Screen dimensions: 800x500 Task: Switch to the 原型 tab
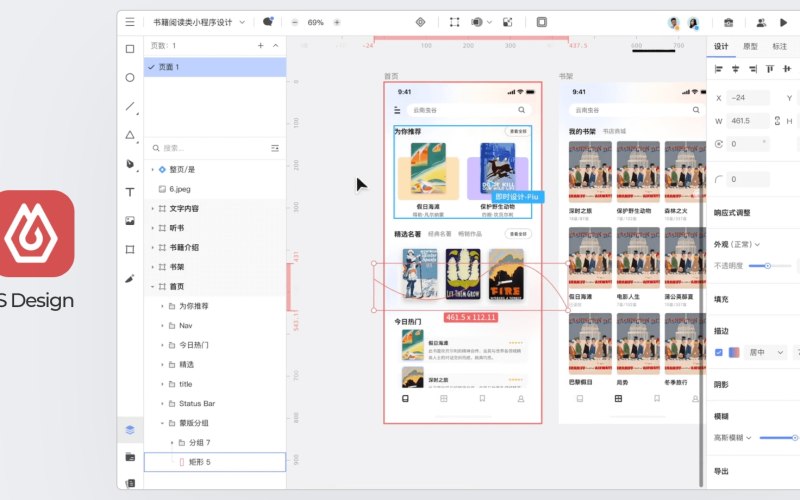pyautogui.click(x=750, y=46)
